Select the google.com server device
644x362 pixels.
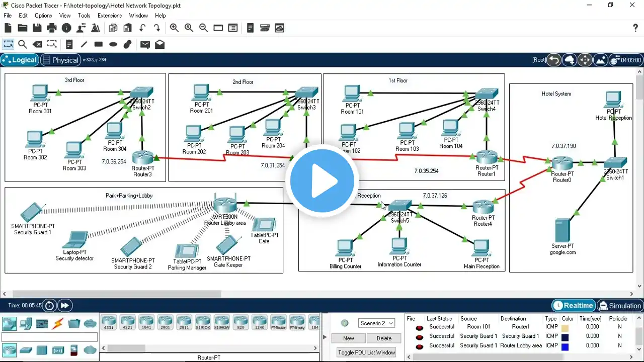(x=562, y=231)
